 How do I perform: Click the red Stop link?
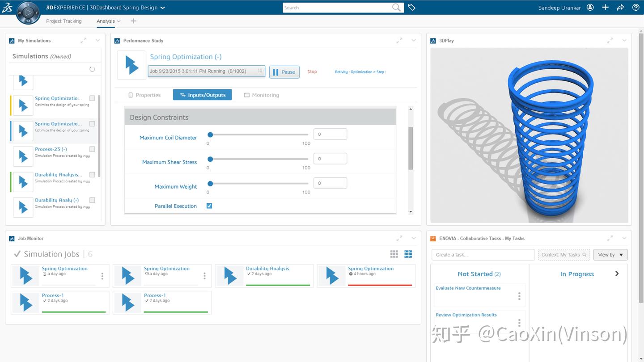[x=312, y=72]
